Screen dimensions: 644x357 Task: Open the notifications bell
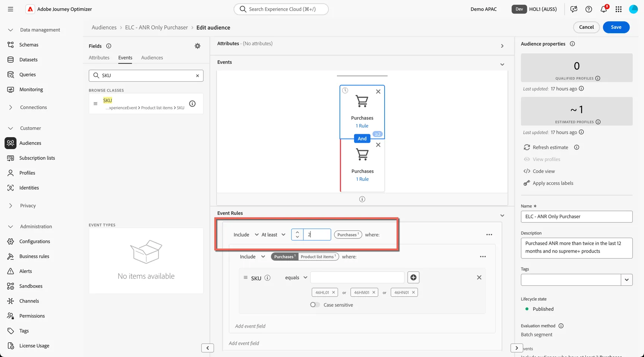click(604, 9)
